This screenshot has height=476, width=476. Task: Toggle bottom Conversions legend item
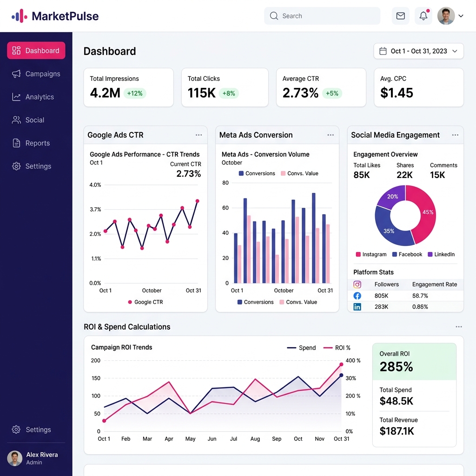[x=255, y=302]
